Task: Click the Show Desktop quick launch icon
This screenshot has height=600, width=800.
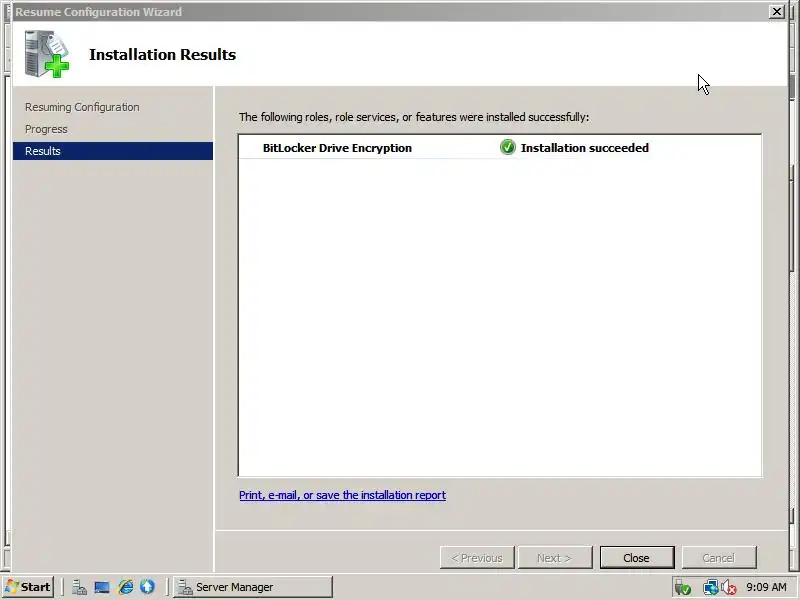Action: [102, 587]
